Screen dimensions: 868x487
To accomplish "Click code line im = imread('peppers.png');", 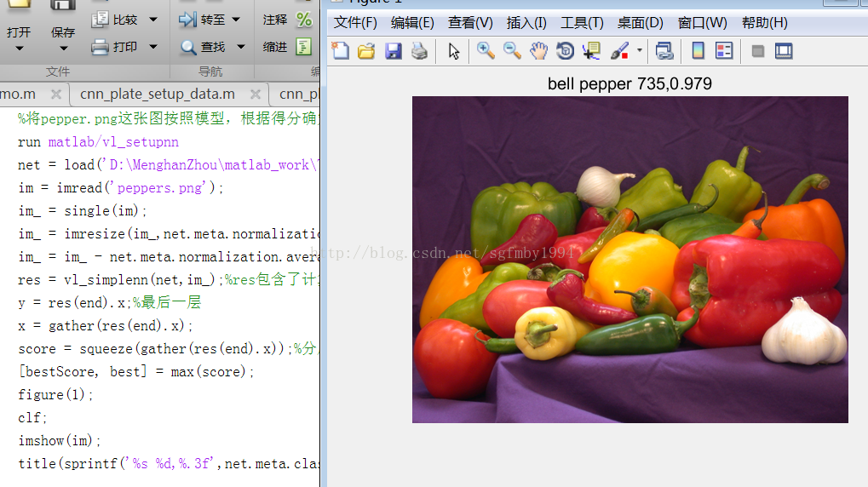I will coord(121,188).
